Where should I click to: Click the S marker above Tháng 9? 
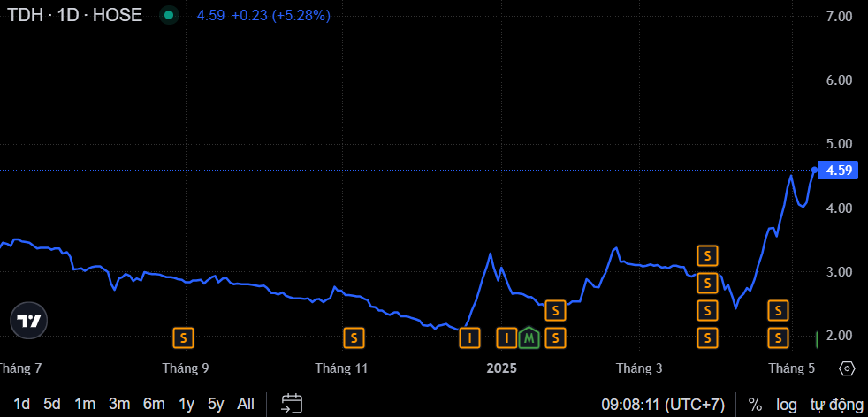tap(183, 337)
